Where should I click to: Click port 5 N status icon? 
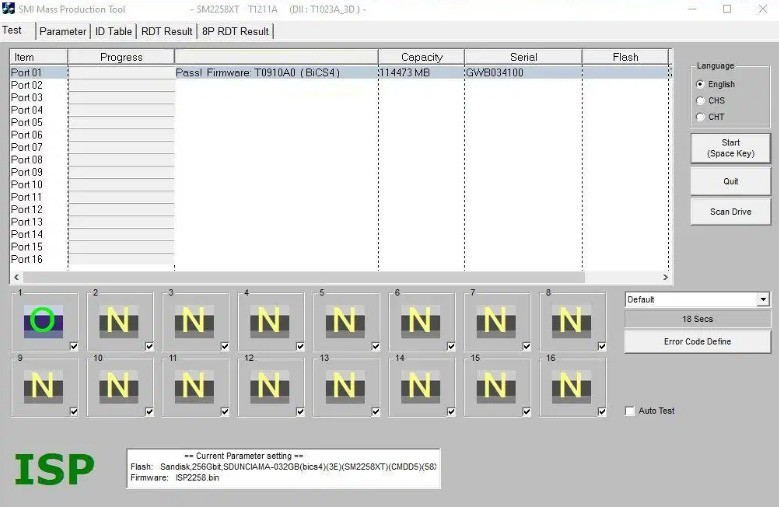pos(345,321)
